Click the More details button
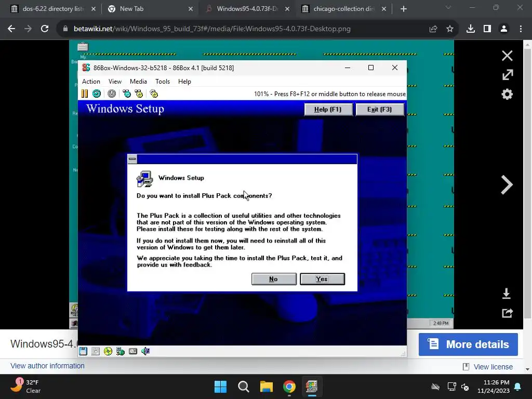532x399 pixels. [x=468, y=344]
